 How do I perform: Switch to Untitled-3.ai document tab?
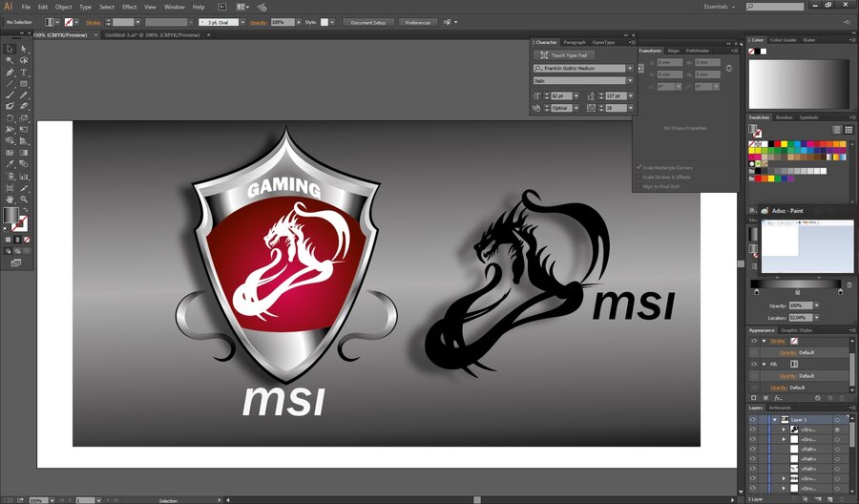pyautogui.click(x=153, y=35)
